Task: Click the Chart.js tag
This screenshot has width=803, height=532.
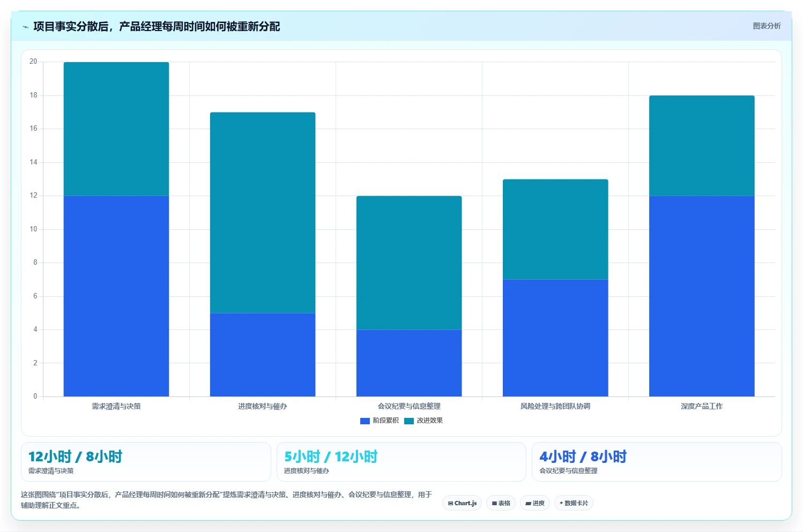Action: click(462, 503)
